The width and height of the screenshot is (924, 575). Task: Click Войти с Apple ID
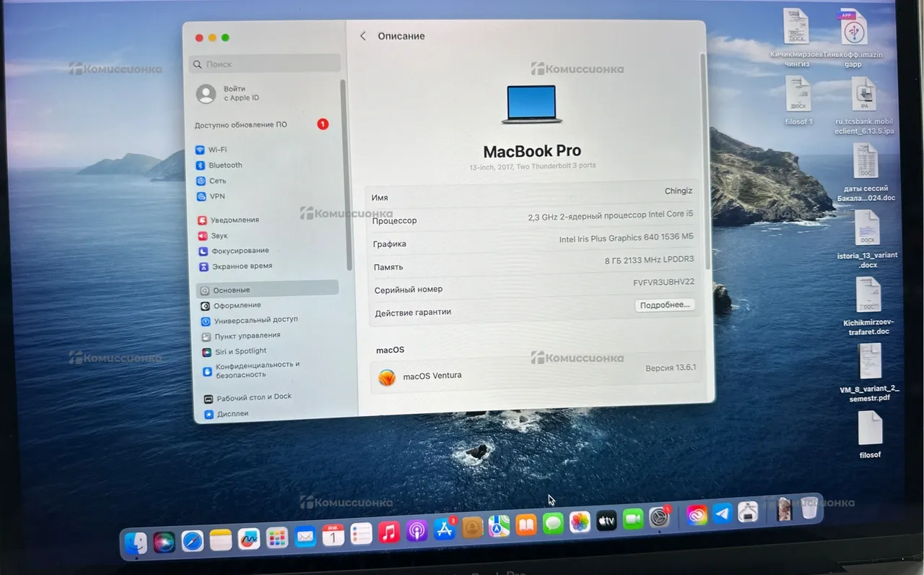[x=240, y=93]
